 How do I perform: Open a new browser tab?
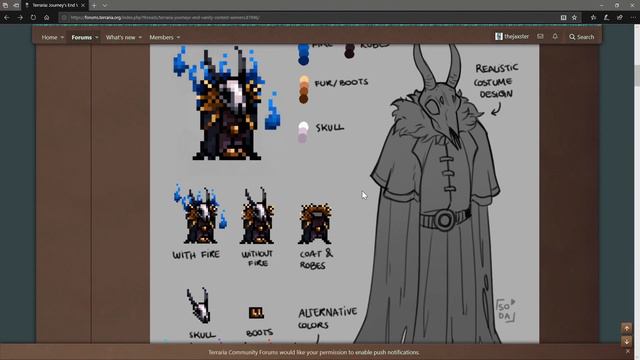tap(94, 5)
